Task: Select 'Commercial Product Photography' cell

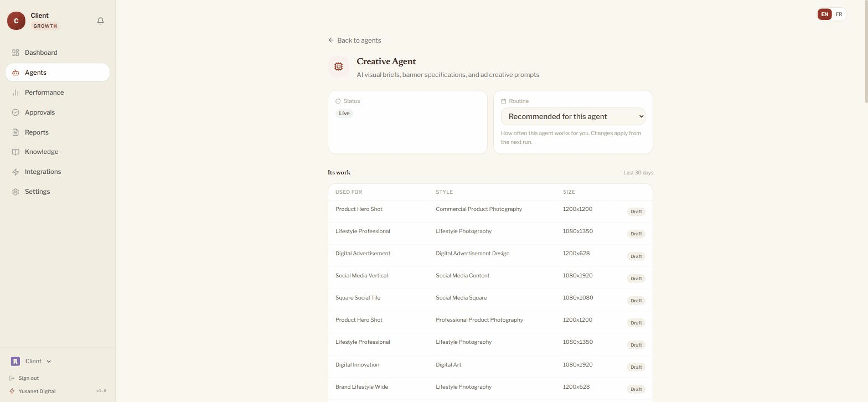Action: tap(479, 209)
